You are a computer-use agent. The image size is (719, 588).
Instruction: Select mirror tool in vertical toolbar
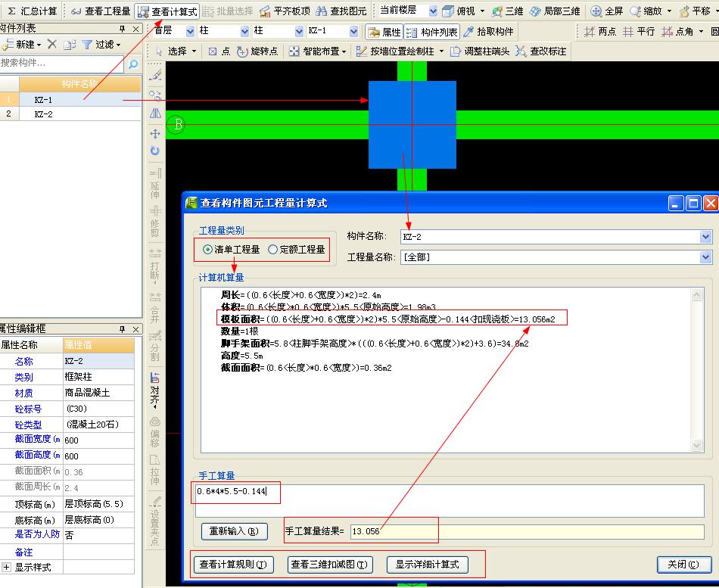pos(155,113)
